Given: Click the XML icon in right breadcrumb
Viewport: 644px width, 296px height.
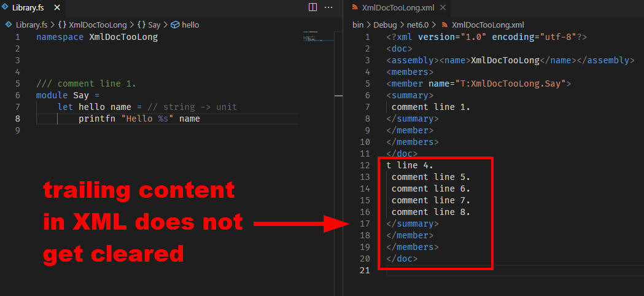Looking at the screenshot, I should tap(444, 25).
